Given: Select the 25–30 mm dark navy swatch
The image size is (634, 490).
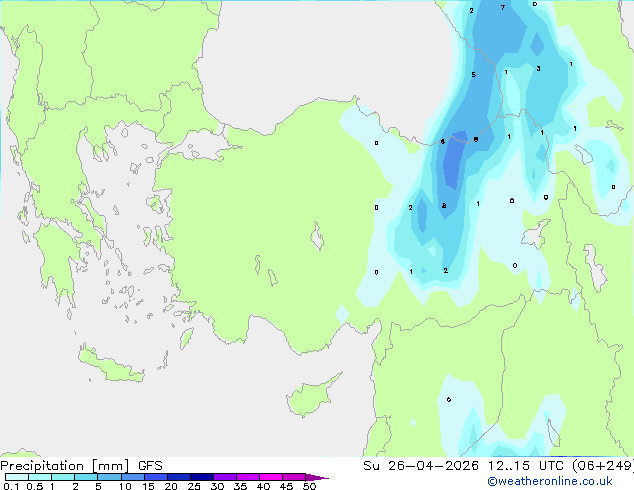Looking at the screenshot, I should point(201,477).
